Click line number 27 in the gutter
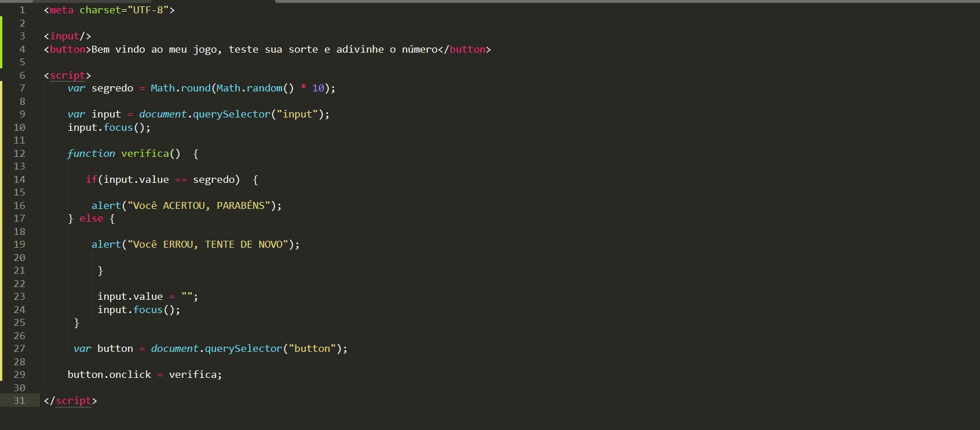Screen dimensions: 980x430 click(x=20, y=348)
